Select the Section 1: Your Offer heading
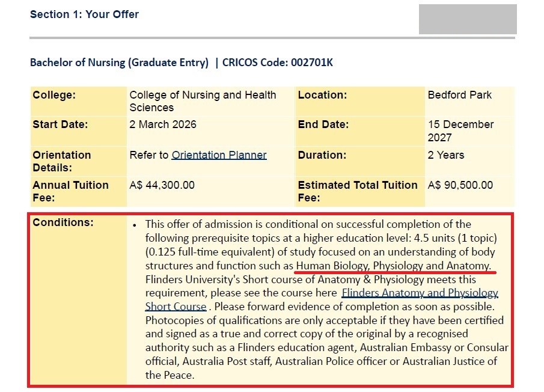Image resolution: width=544 pixels, height=392 pixels. click(x=84, y=14)
